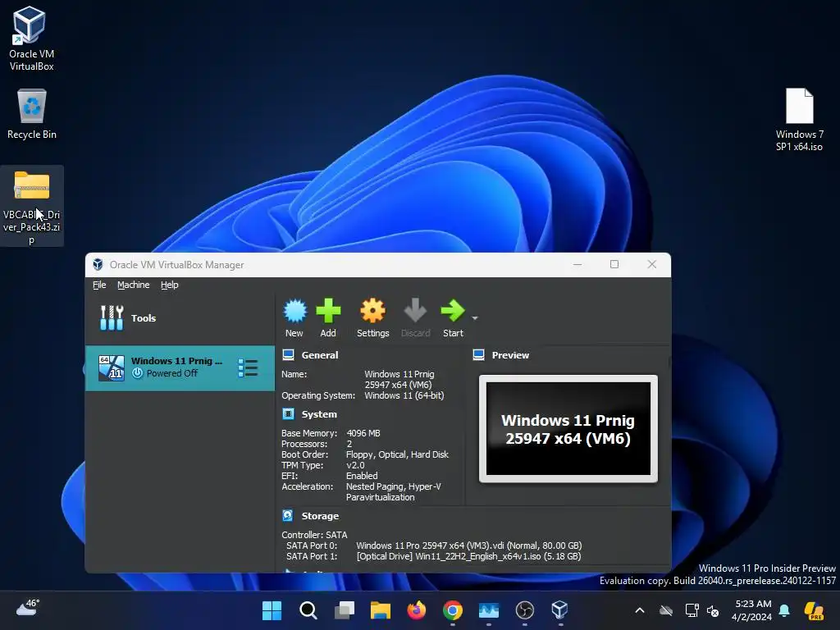Open File Explorer from the taskbar

(381, 610)
